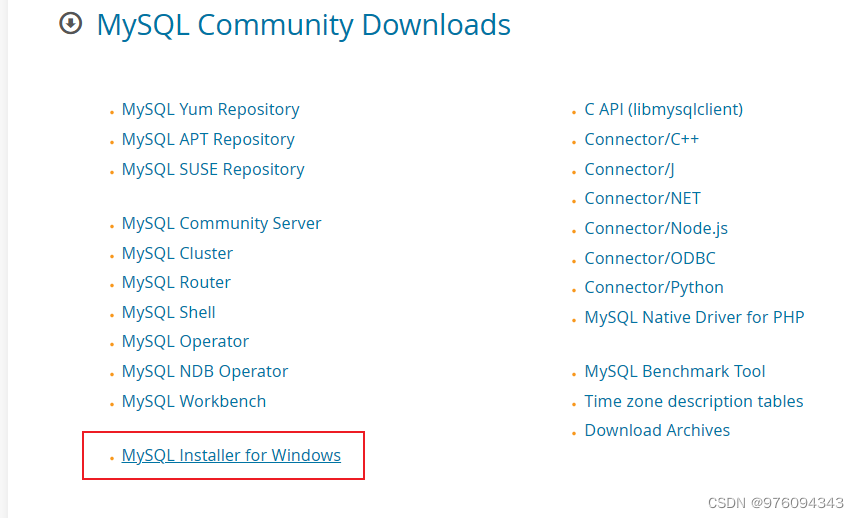Viewport: 859px width, 518px height.
Task: Open MySQL NDB Operator link
Action: [x=205, y=372]
